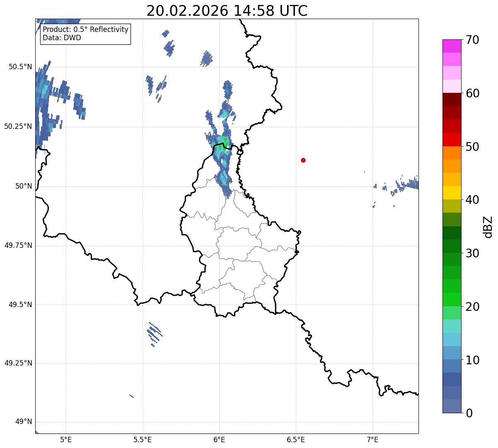Click the 49.25°N latitude label
The height and width of the screenshot is (448, 498).
[18, 363]
